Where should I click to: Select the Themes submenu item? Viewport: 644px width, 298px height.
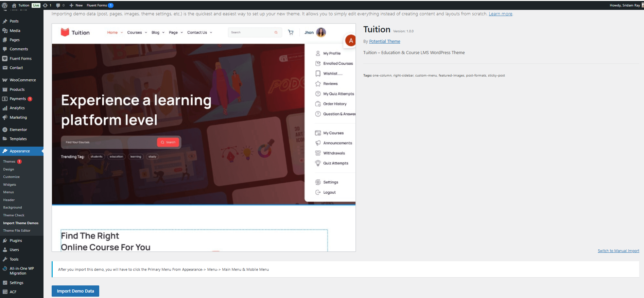9,162
